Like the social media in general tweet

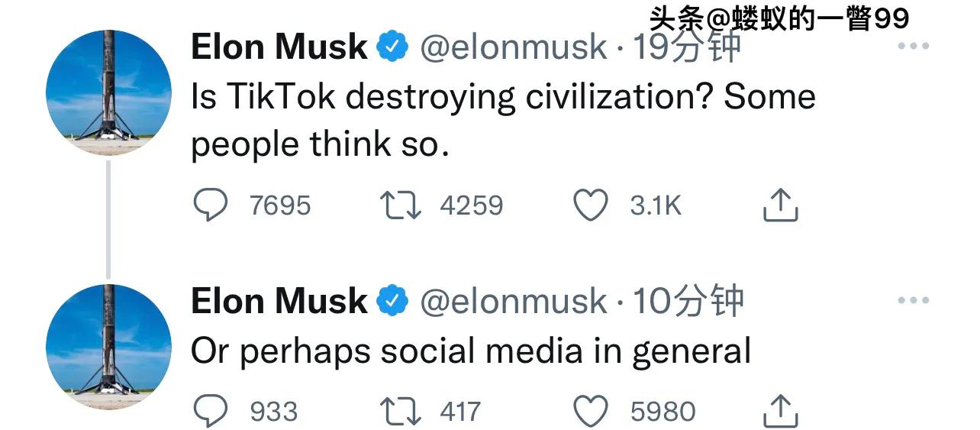[590, 412]
